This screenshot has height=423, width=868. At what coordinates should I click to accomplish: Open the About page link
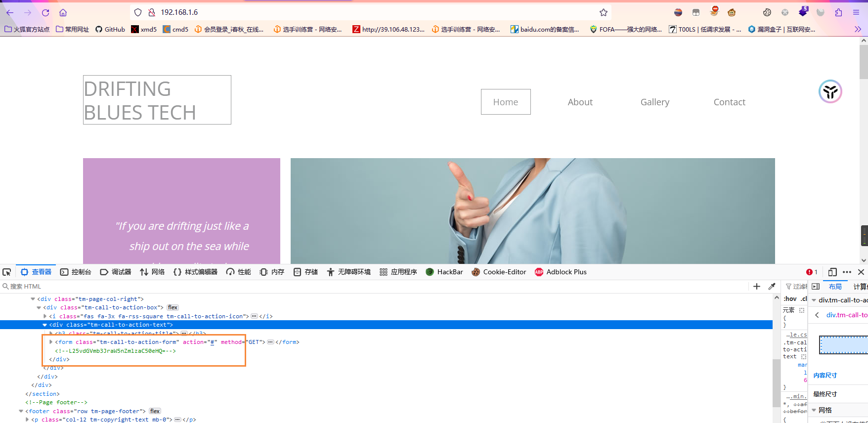pyautogui.click(x=580, y=102)
